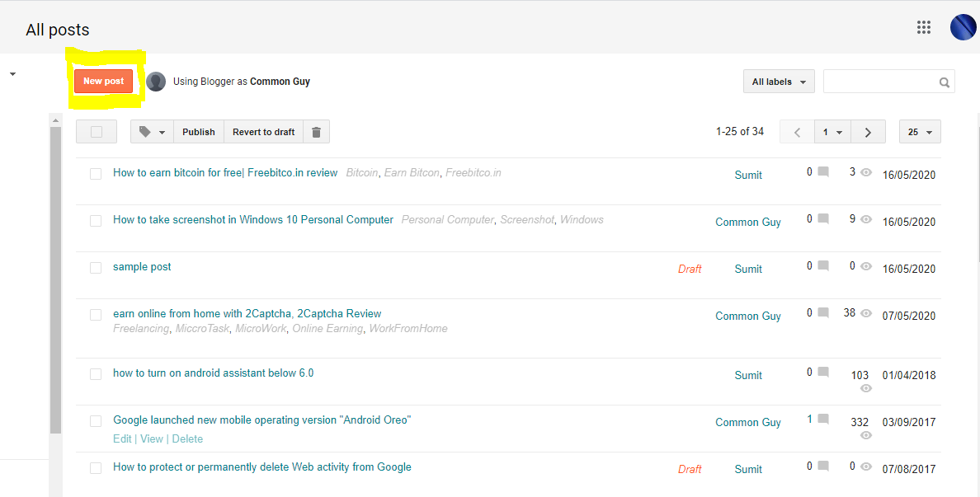
Task: Click the search magnifier icon
Action: coord(944,82)
